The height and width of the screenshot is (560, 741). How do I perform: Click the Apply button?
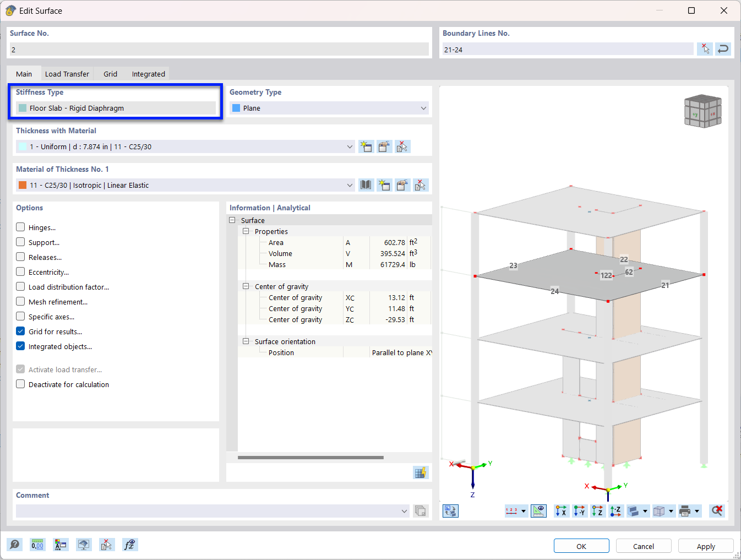pyautogui.click(x=706, y=546)
